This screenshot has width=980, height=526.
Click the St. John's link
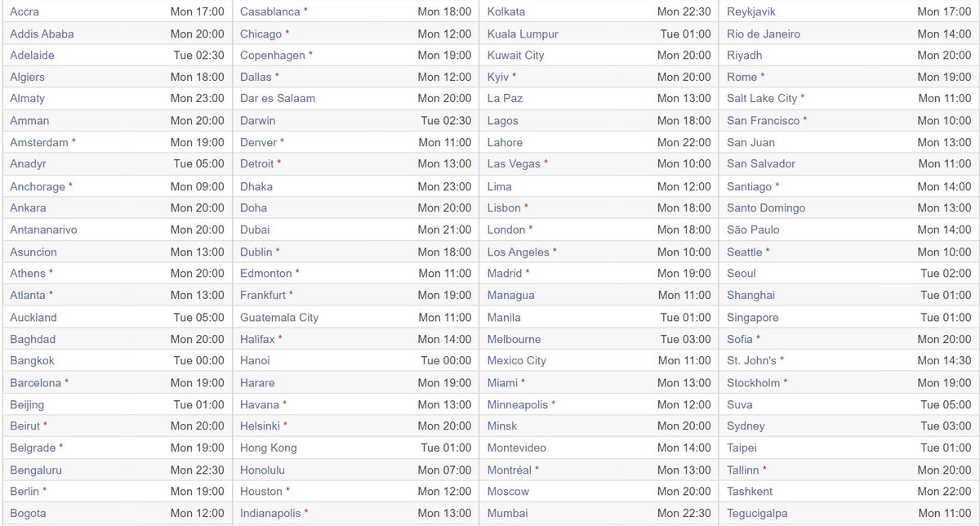coord(752,360)
